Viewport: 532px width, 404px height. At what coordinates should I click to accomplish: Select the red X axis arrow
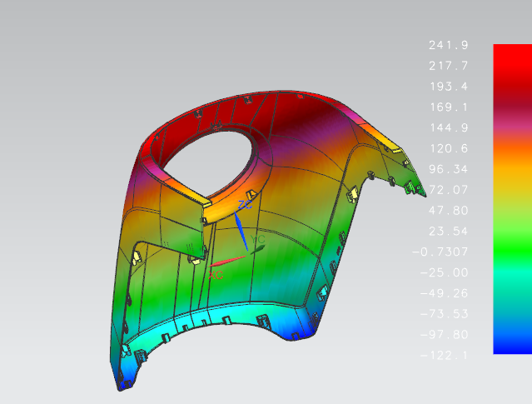click(227, 261)
